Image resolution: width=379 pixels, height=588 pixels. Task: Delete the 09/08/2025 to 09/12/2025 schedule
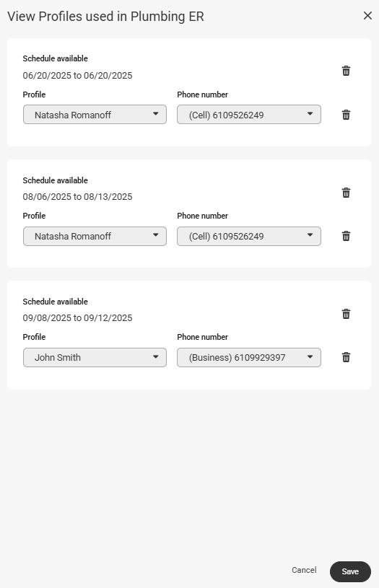point(346,314)
